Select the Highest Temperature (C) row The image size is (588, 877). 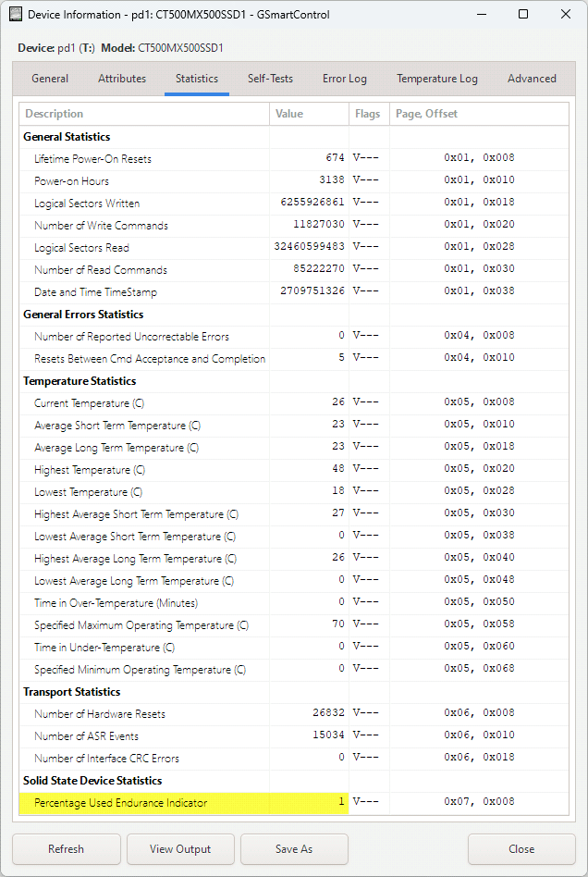tap(294, 469)
